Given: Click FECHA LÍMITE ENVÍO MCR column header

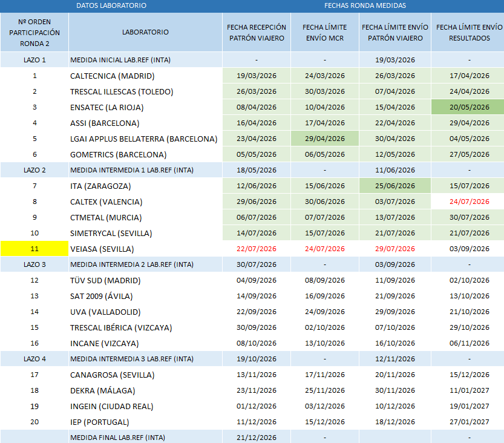Looking at the screenshot, I should (x=325, y=33).
